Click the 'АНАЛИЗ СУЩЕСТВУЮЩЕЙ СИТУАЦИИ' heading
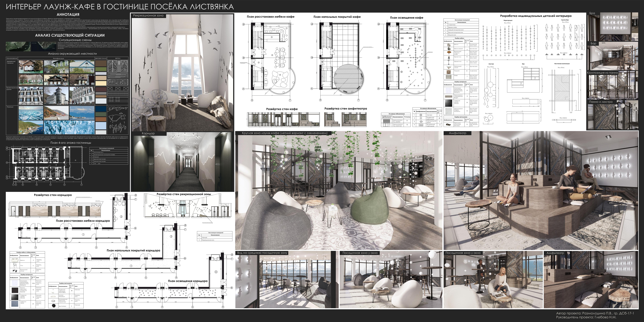Image resolution: width=644 pixels, height=322 pixels. point(70,35)
